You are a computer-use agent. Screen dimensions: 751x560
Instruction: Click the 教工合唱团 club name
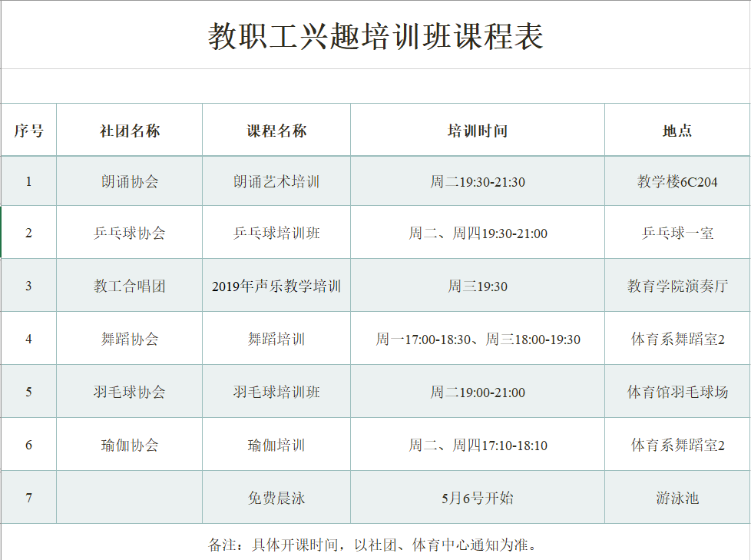coord(129,285)
